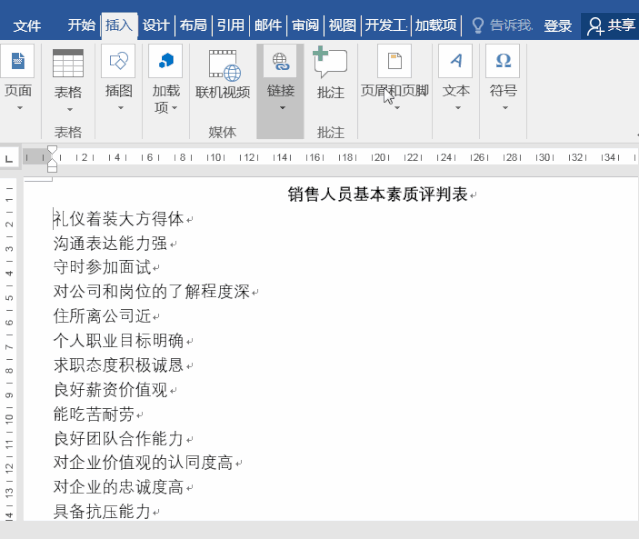
Task: Click the horizontal ruler at mark 20
Action: [x=380, y=157]
